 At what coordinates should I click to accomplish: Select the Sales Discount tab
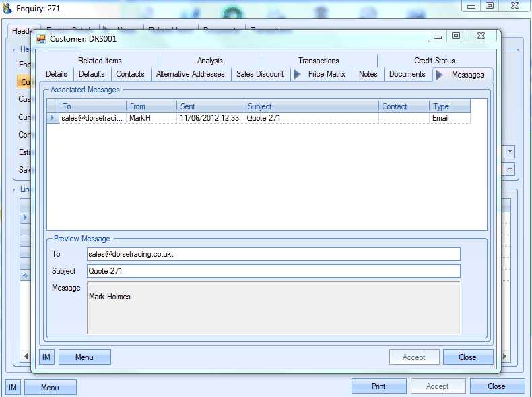coord(260,74)
